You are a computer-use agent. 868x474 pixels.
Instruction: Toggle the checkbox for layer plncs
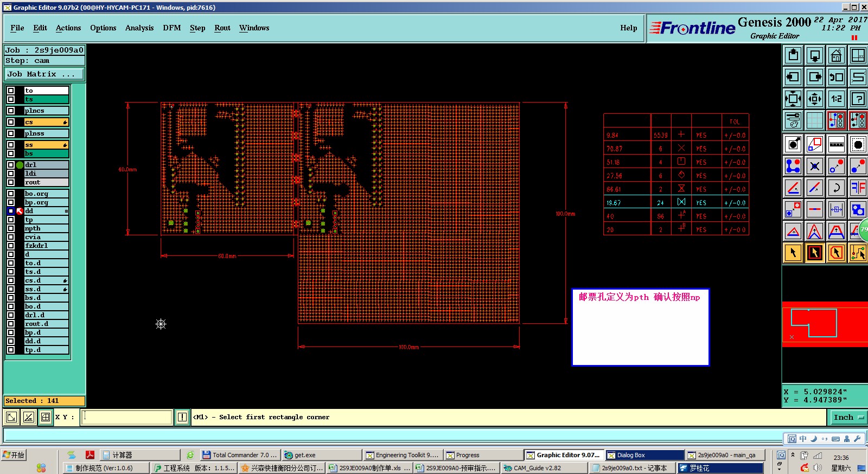point(11,111)
